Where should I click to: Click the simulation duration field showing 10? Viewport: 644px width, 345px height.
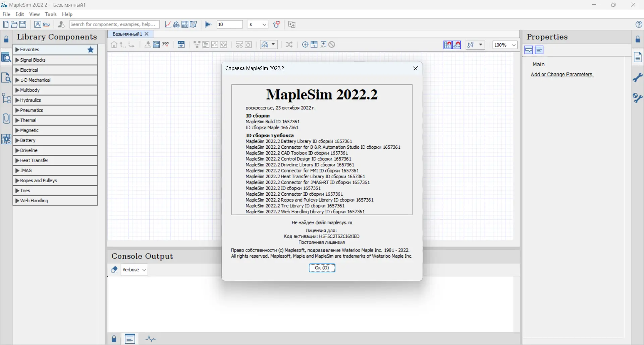tap(229, 24)
